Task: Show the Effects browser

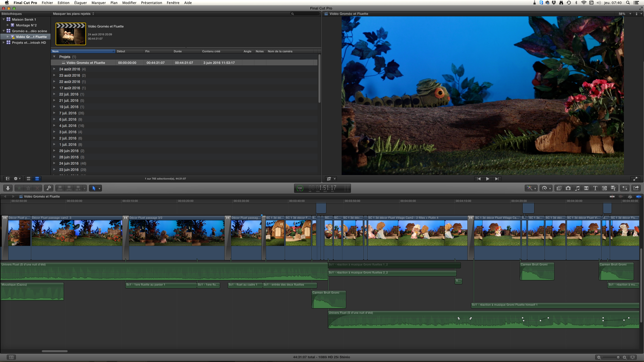Action: click(559, 188)
